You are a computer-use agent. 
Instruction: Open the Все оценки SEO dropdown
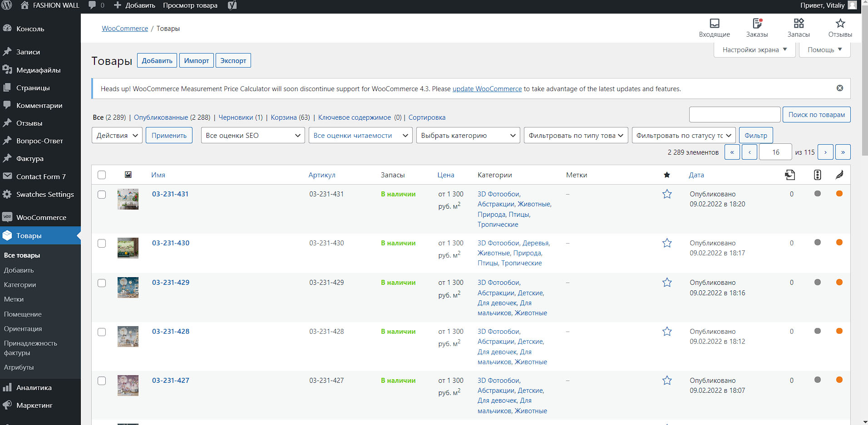[x=253, y=135]
